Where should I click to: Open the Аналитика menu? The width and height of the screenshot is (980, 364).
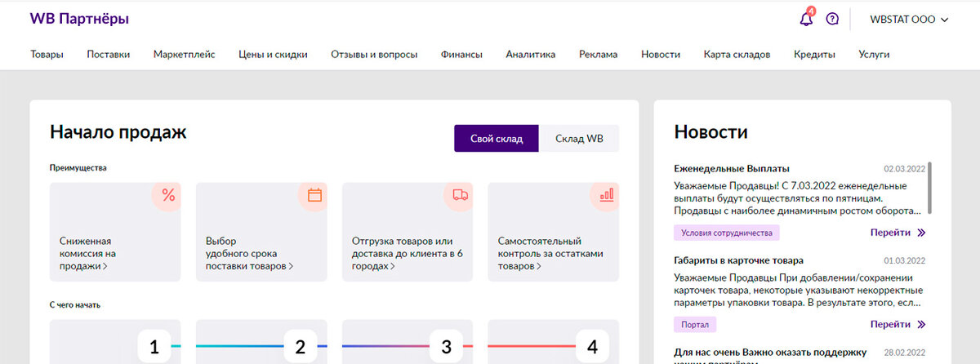[x=530, y=55]
